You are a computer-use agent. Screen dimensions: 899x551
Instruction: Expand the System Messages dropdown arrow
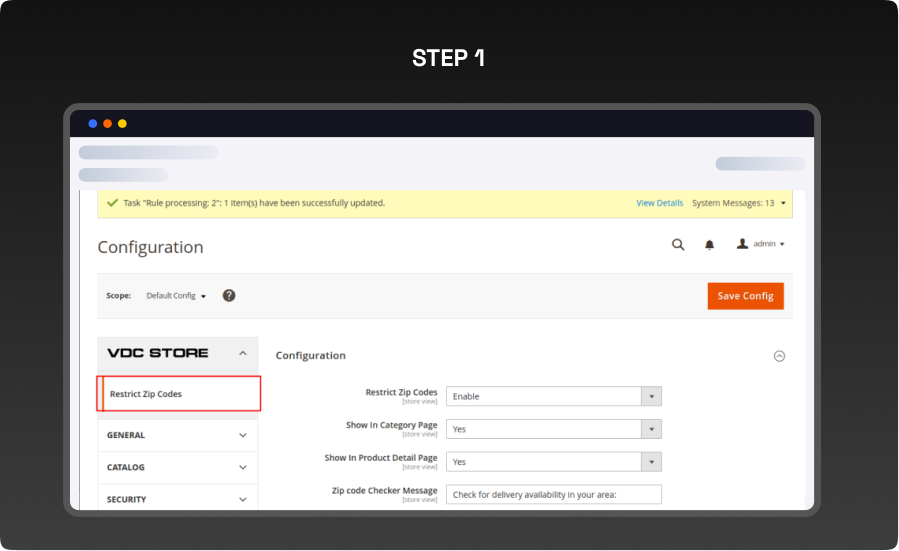(x=783, y=203)
